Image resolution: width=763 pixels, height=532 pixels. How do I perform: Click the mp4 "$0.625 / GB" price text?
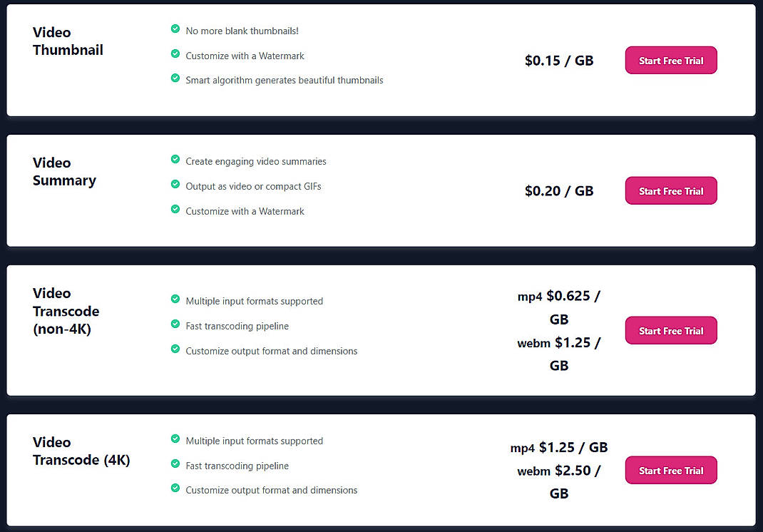pyautogui.click(x=559, y=307)
